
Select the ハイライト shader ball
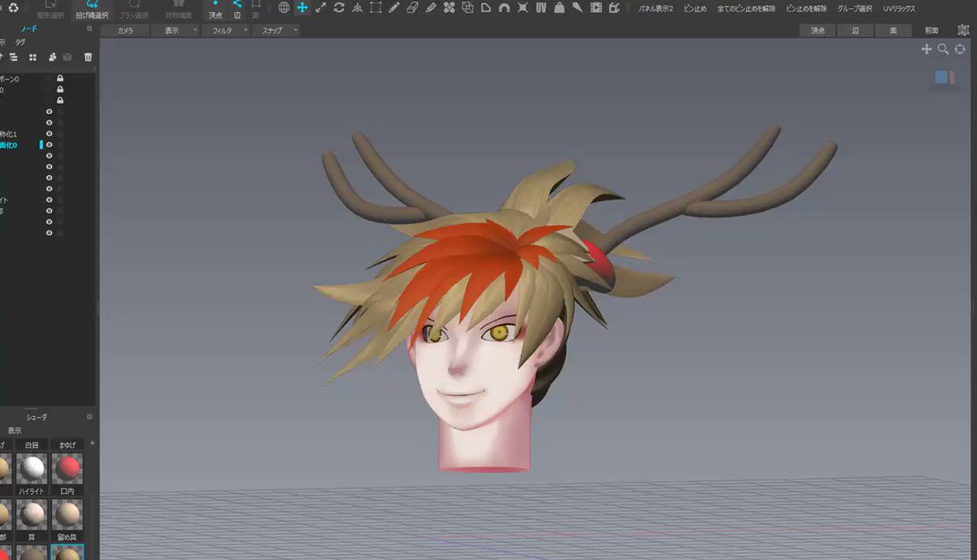32,513
